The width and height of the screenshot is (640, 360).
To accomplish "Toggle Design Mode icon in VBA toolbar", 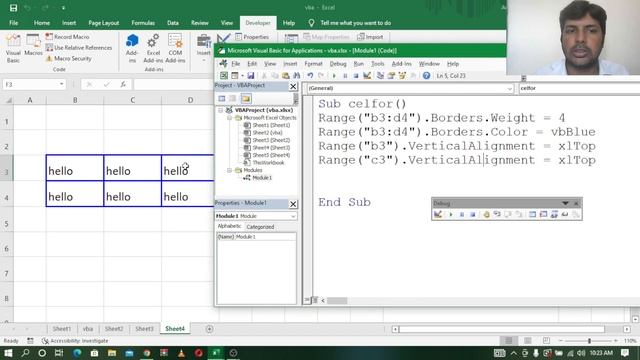I will pos(367,76).
